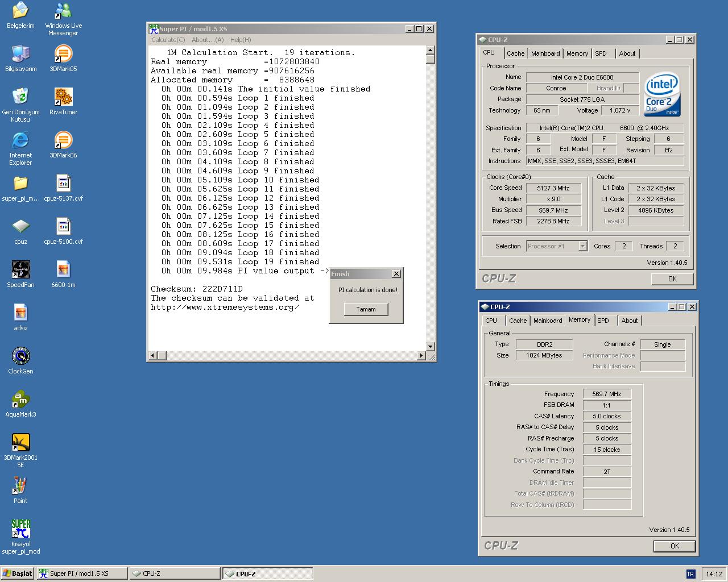This screenshot has width=728, height=582.
Task: Click Super PI vertical scrollbar down arrow
Action: [x=430, y=346]
